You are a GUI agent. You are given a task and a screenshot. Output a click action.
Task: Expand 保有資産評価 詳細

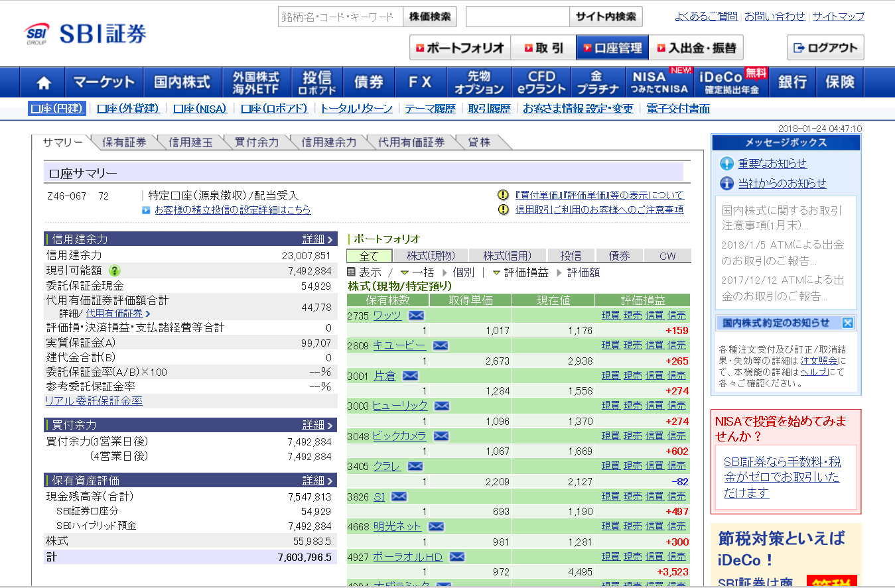(318, 481)
